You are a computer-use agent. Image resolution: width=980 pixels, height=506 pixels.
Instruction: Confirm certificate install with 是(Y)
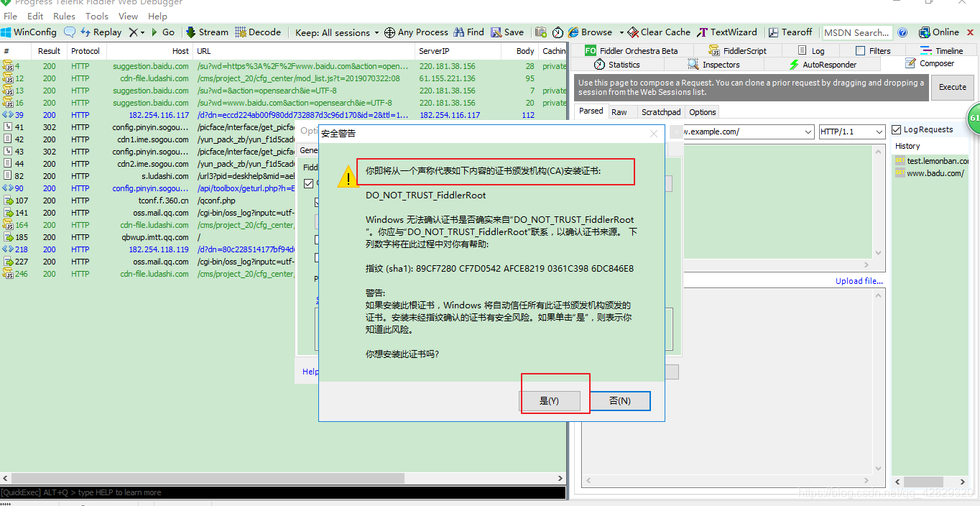point(550,401)
